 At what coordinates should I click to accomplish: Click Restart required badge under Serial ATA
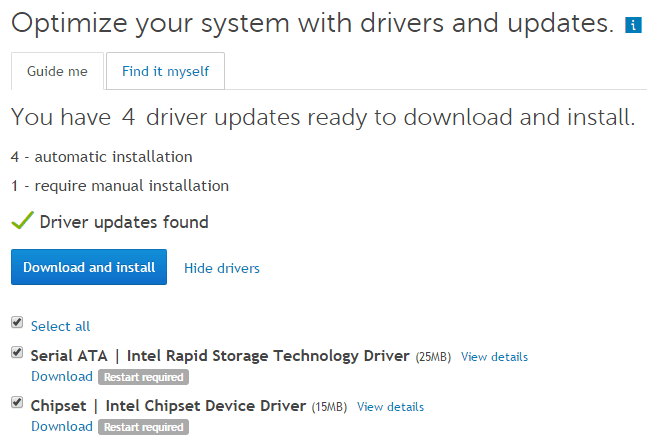tap(143, 377)
